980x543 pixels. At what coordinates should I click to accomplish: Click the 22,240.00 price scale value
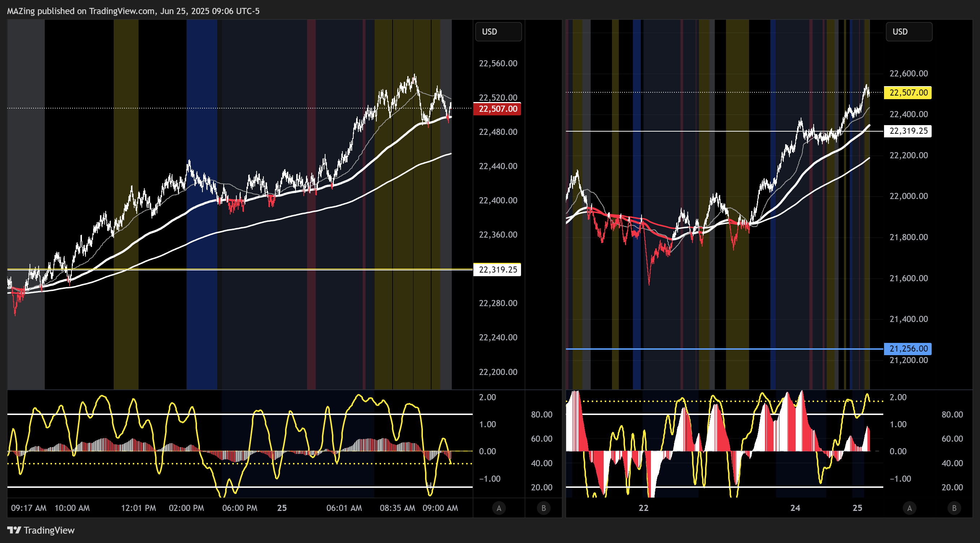coord(498,337)
